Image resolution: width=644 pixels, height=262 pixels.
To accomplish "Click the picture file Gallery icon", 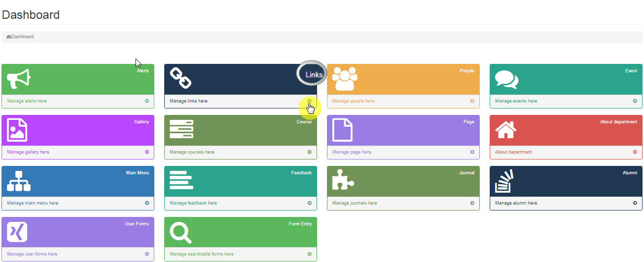I will 17,130.
